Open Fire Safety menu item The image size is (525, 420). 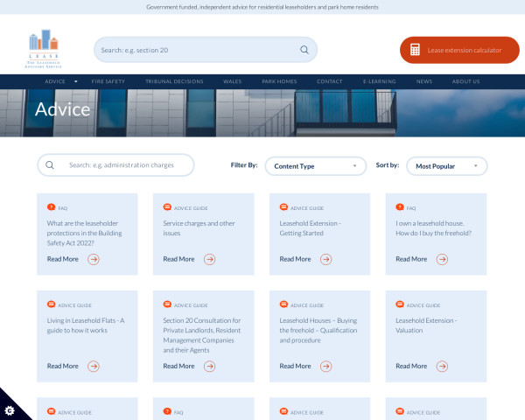click(x=109, y=81)
